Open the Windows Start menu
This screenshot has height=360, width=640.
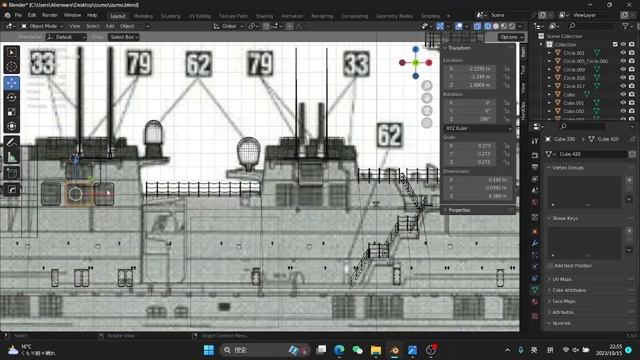coord(209,350)
